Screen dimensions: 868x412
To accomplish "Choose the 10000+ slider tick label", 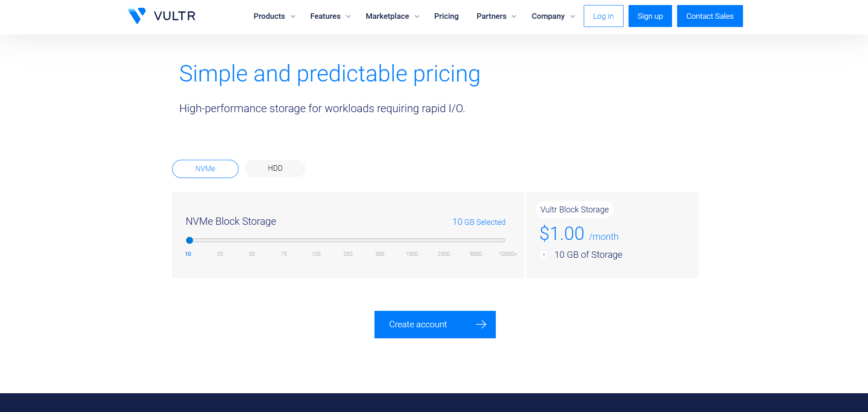I will tap(508, 254).
